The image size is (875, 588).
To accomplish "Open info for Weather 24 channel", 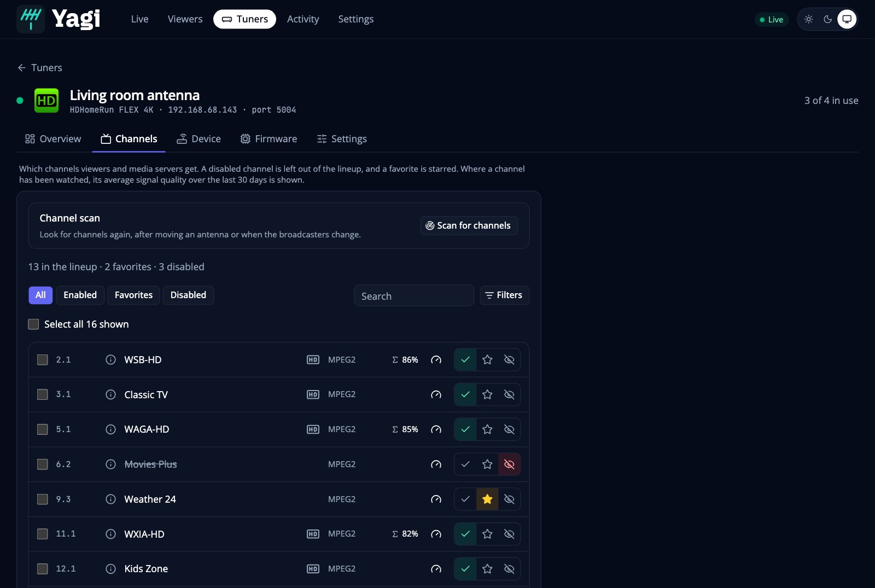I will click(110, 499).
